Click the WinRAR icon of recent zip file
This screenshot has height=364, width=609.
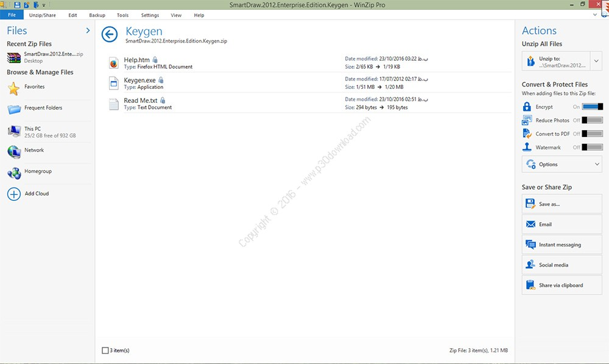click(x=13, y=57)
